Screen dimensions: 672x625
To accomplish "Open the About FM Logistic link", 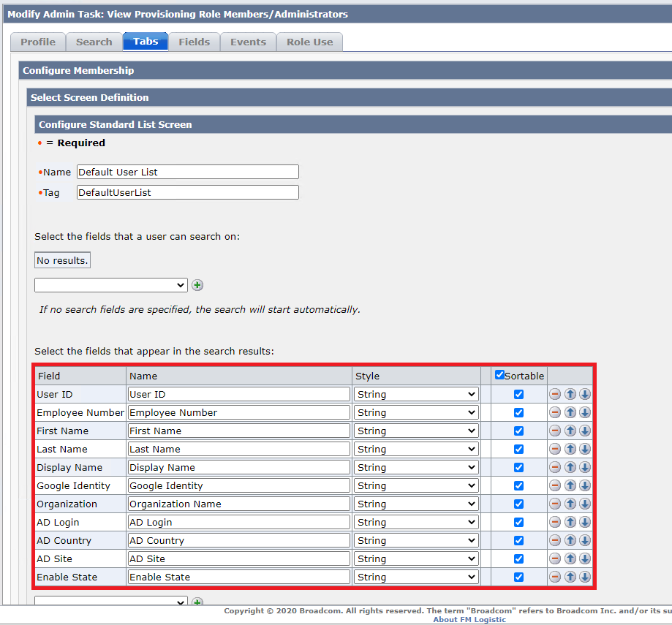I will (469, 620).
